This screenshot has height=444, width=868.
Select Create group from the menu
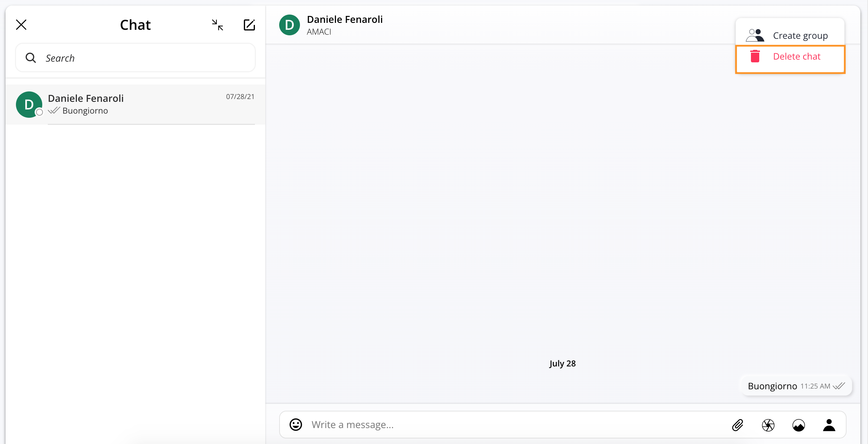click(790, 35)
